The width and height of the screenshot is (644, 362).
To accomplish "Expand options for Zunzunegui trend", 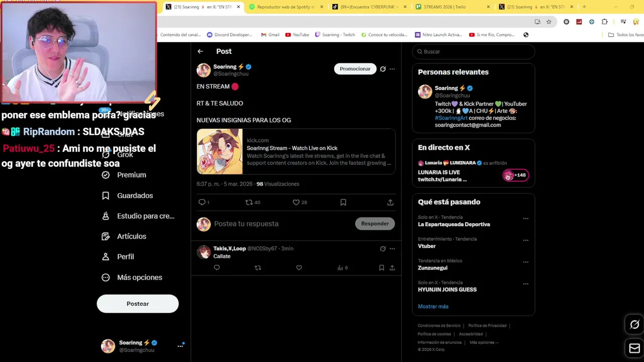I will [526, 262].
